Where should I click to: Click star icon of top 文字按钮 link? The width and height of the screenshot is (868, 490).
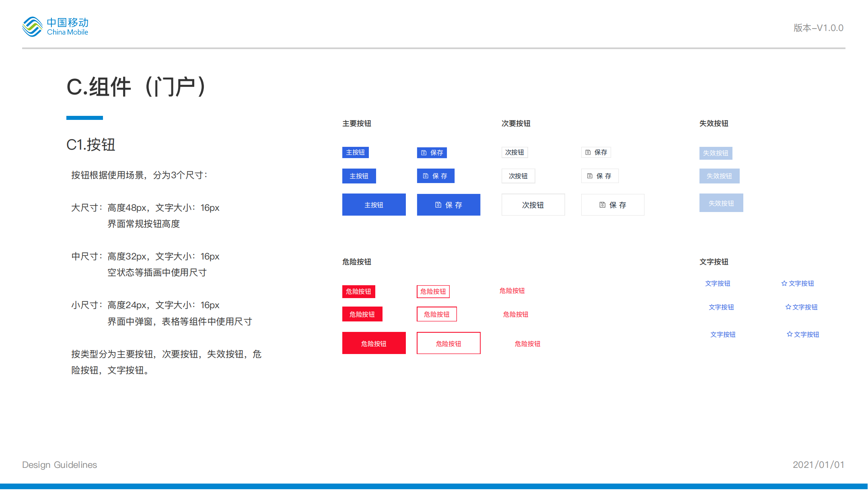pos(784,284)
